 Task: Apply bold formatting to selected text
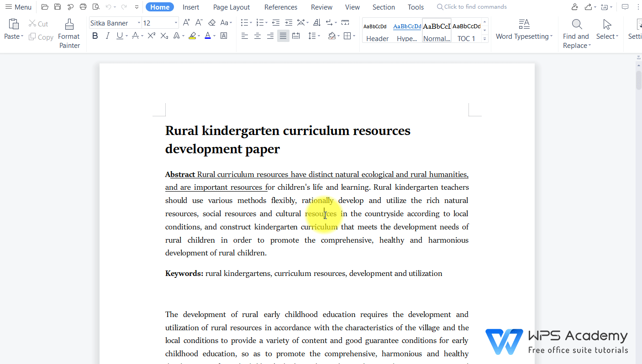click(95, 36)
